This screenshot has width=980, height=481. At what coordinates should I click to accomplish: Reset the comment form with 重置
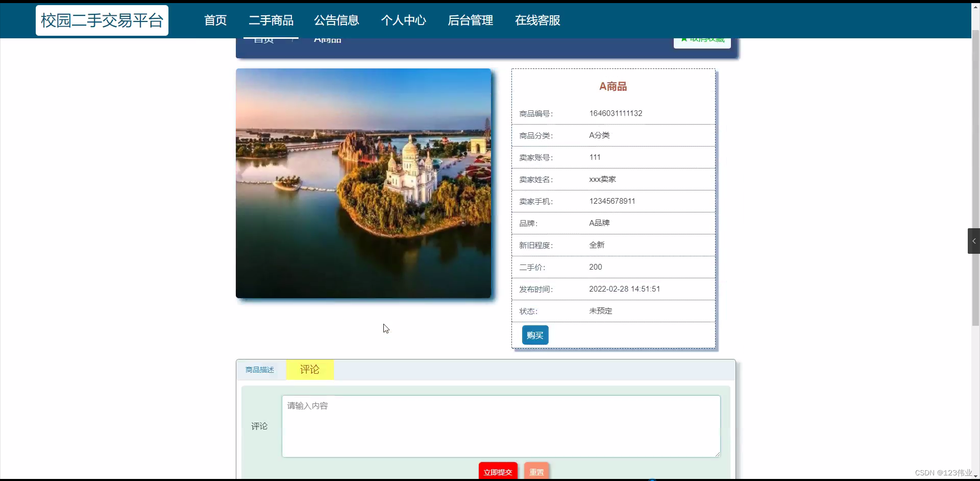click(536, 472)
